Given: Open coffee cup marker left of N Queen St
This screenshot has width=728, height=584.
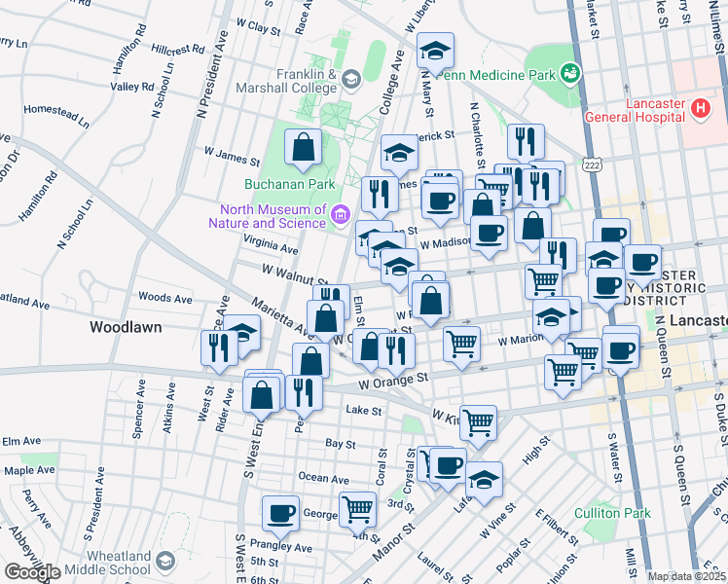Looking at the screenshot, I should (620, 351).
